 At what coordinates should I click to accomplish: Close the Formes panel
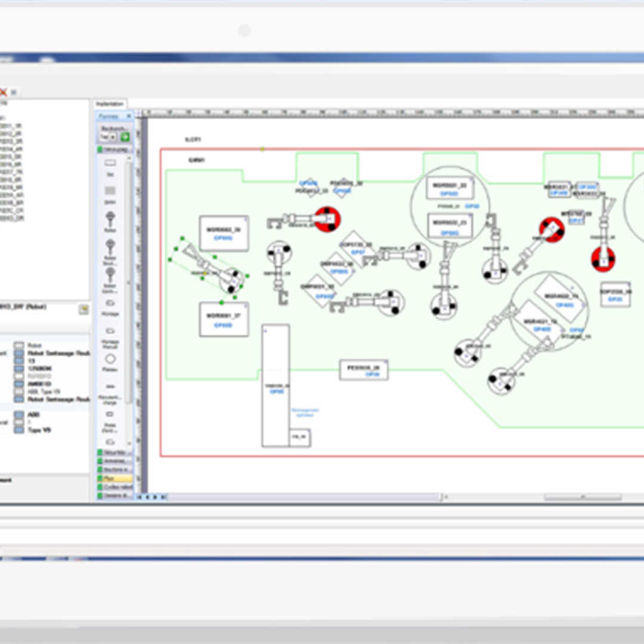(128, 116)
